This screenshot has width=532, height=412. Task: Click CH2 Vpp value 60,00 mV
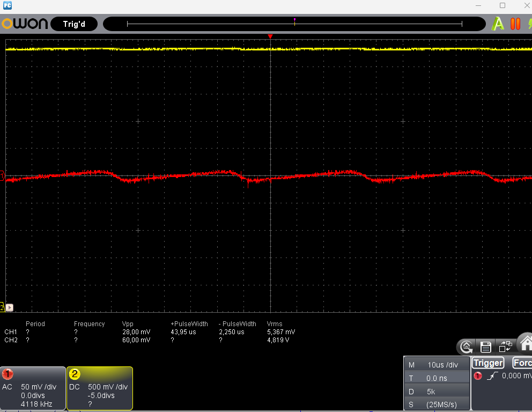(x=136, y=340)
